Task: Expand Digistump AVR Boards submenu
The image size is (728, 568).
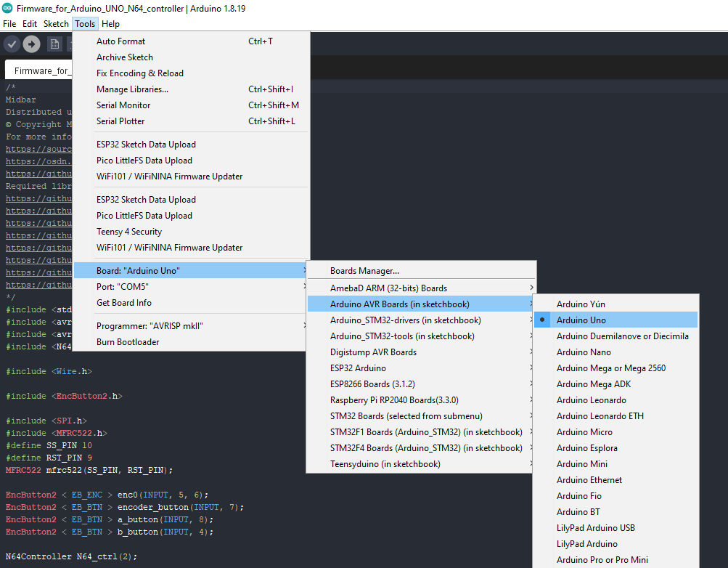Action: point(421,352)
